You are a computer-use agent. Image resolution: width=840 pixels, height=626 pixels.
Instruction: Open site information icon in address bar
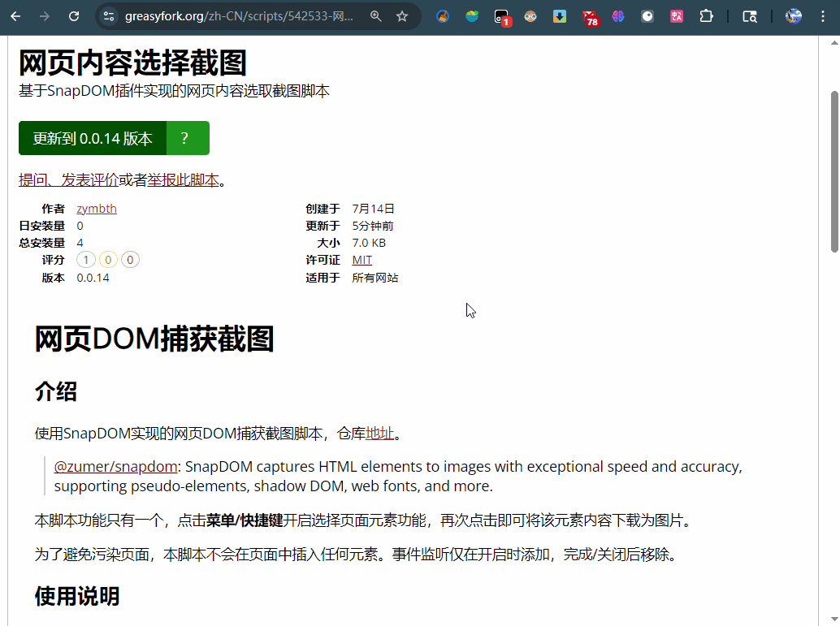click(109, 16)
